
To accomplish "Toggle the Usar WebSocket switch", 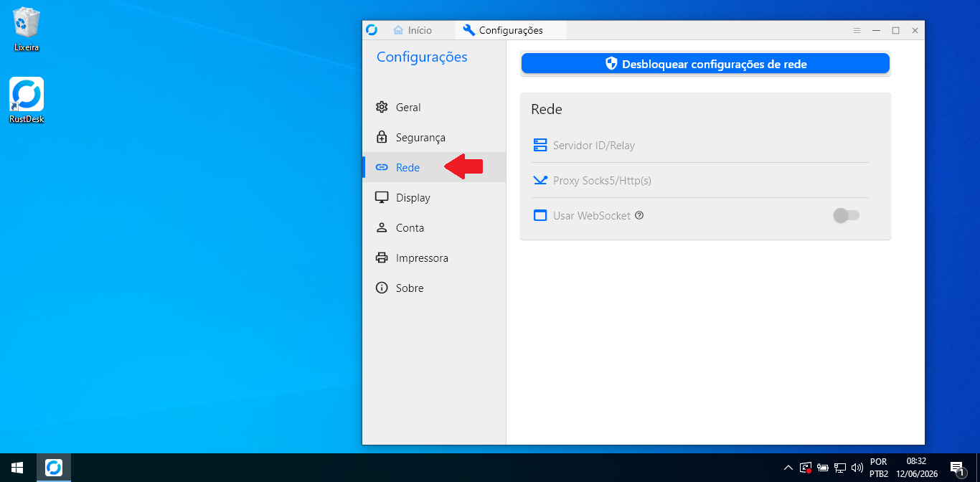I will [x=846, y=215].
